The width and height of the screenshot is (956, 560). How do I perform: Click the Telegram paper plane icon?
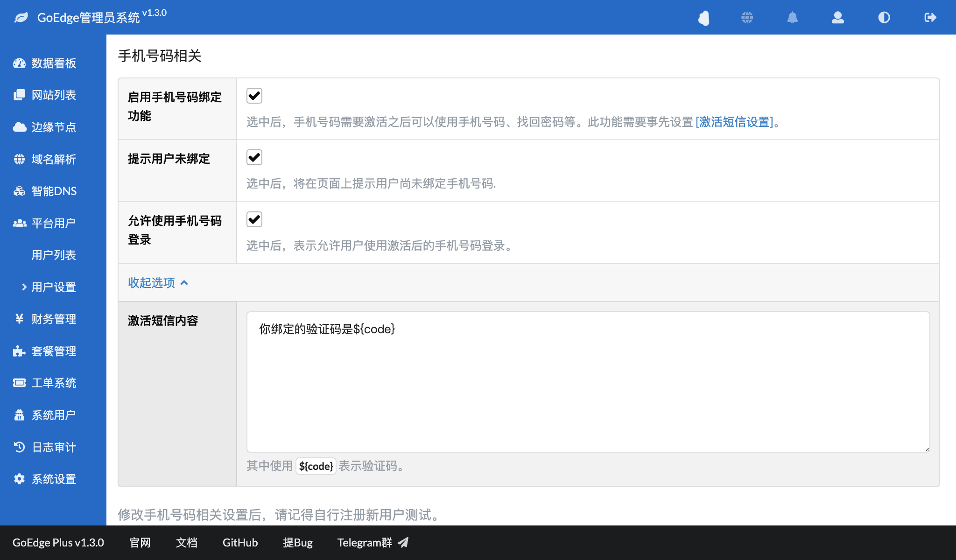tap(403, 542)
